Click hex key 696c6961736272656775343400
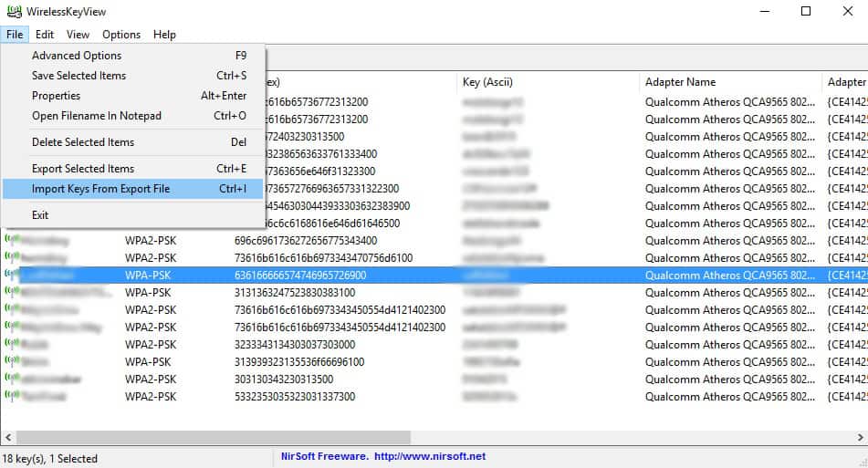Screen dimensions: 868x468 306,241
